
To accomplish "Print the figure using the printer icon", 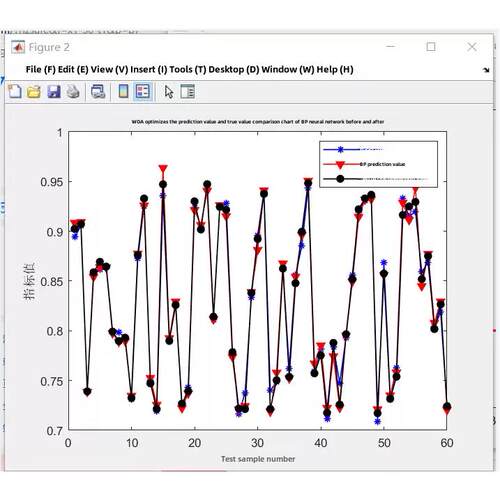I will [73, 92].
